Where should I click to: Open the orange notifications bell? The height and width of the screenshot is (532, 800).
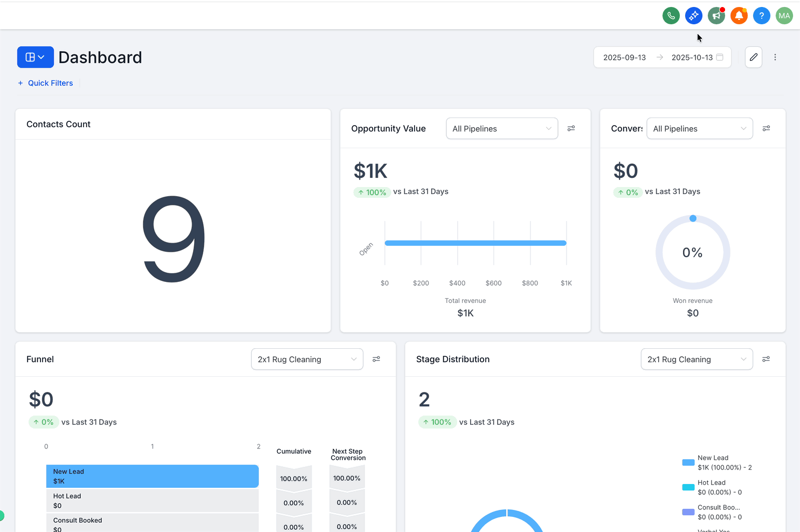pos(739,16)
